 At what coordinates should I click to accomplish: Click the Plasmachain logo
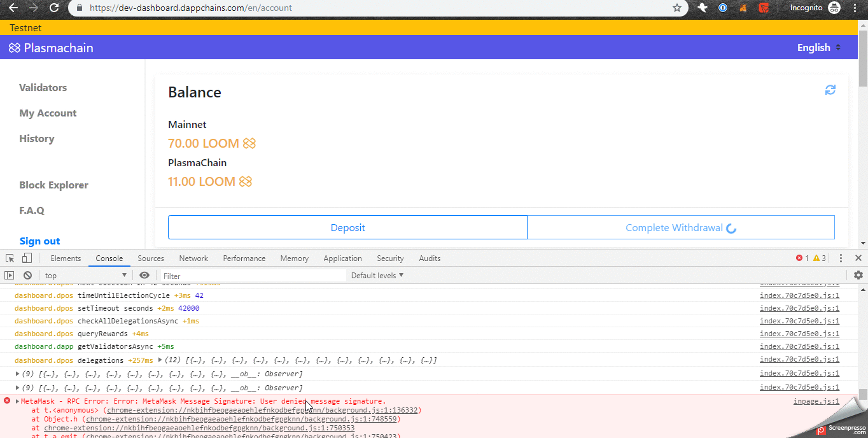50,47
